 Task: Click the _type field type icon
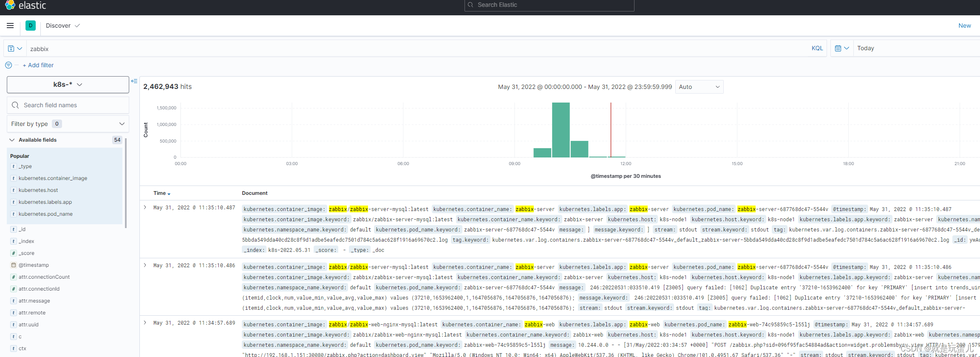click(x=14, y=166)
